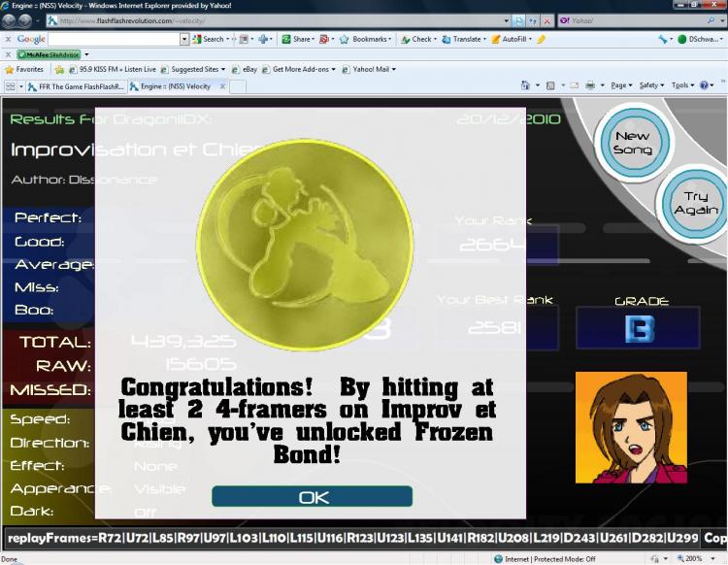Open the Page menu
This screenshot has height=565, width=728.
(x=621, y=85)
